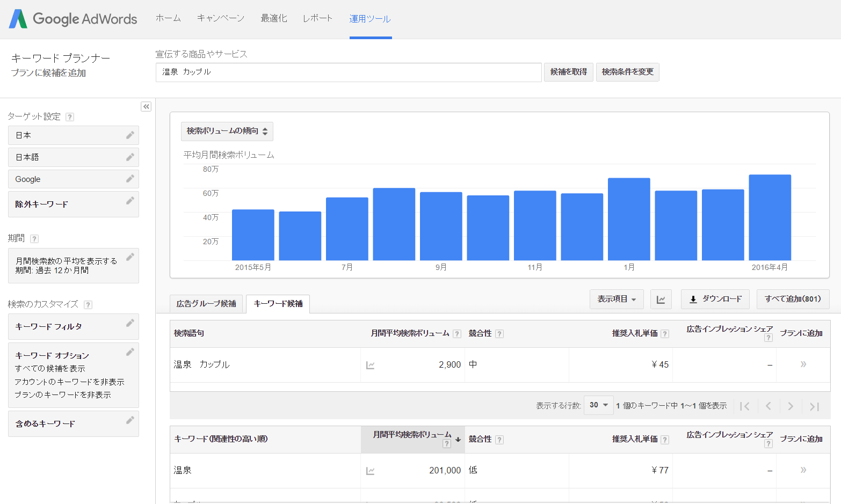Open help for 広告インプレッション シェア in search terms table
The width and height of the screenshot is (841, 504).
[769, 338]
